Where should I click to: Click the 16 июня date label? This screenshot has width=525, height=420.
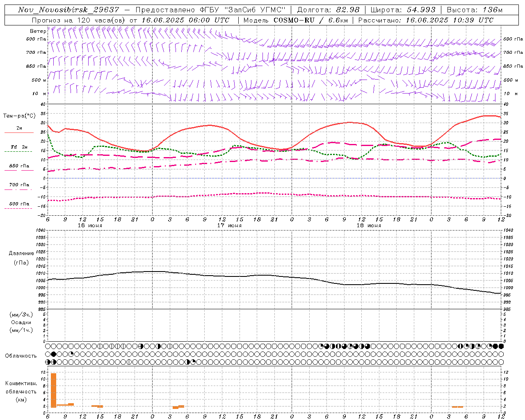click(x=90, y=226)
